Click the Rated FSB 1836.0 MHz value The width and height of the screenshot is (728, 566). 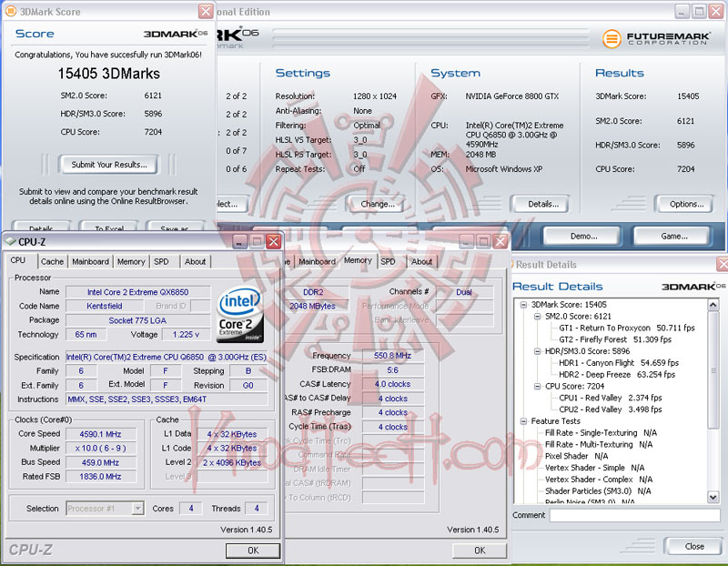click(101, 477)
